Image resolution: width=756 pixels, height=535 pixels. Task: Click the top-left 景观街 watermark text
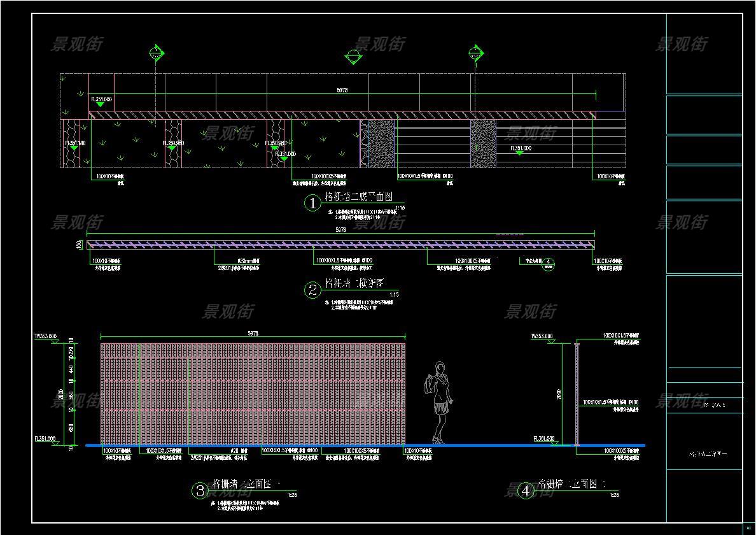tap(76, 44)
